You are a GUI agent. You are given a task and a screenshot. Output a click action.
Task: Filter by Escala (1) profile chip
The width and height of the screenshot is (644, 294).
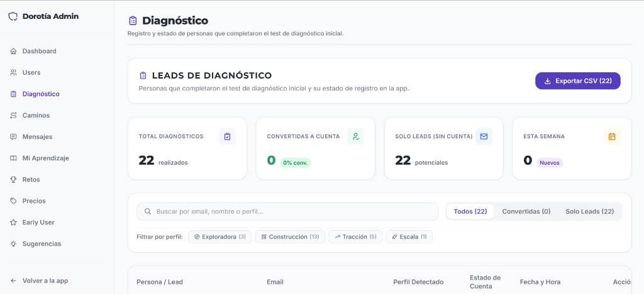[409, 237]
